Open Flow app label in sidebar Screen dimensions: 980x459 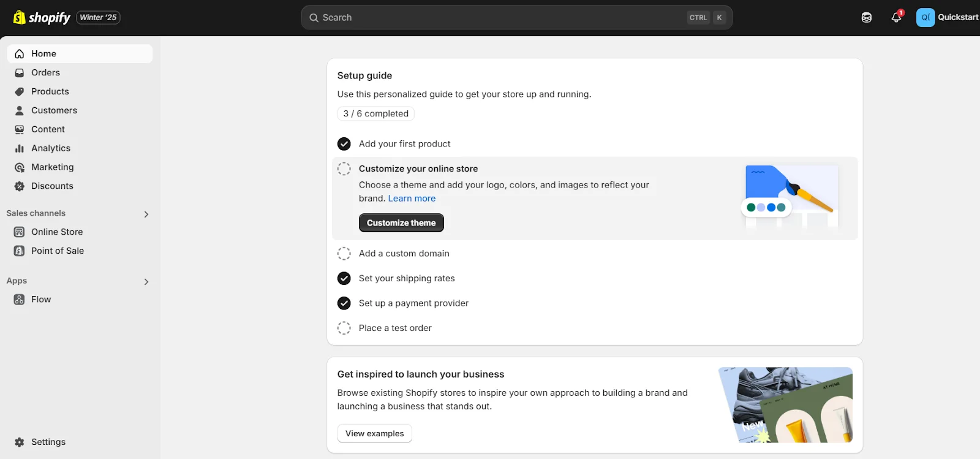(41, 300)
